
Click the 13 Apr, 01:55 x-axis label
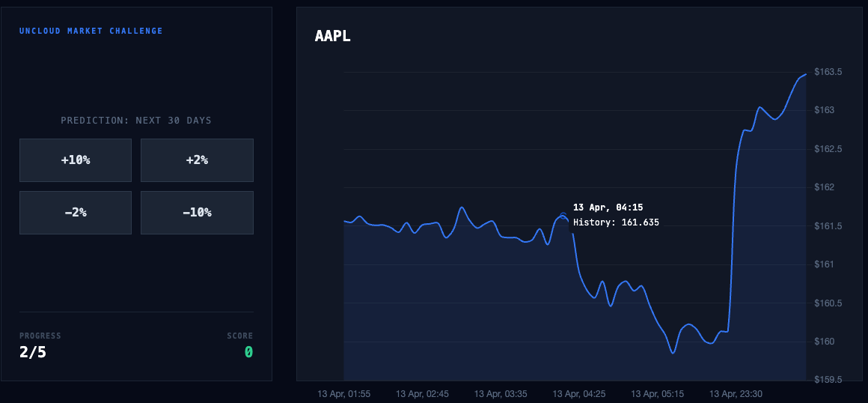tap(343, 394)
